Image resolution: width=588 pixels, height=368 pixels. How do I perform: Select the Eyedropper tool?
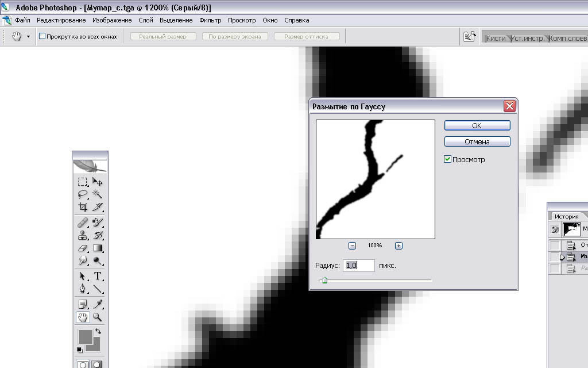(98, 304)
